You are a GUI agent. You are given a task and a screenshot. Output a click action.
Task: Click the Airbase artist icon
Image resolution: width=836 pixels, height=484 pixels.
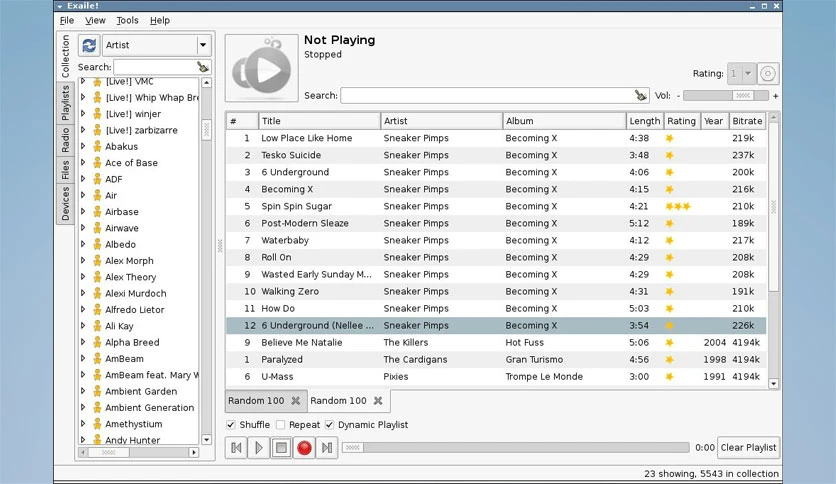click(97, 212)
